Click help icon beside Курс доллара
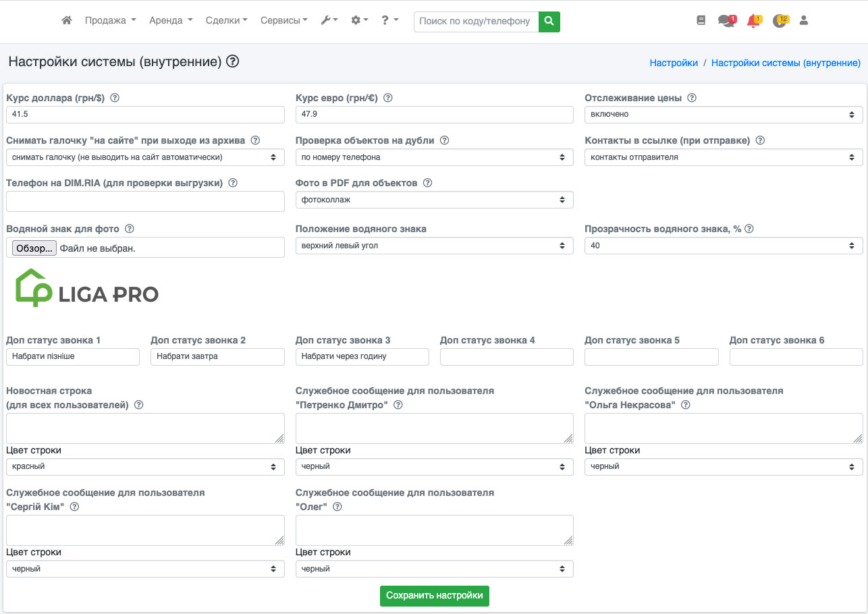 point(115,98)
